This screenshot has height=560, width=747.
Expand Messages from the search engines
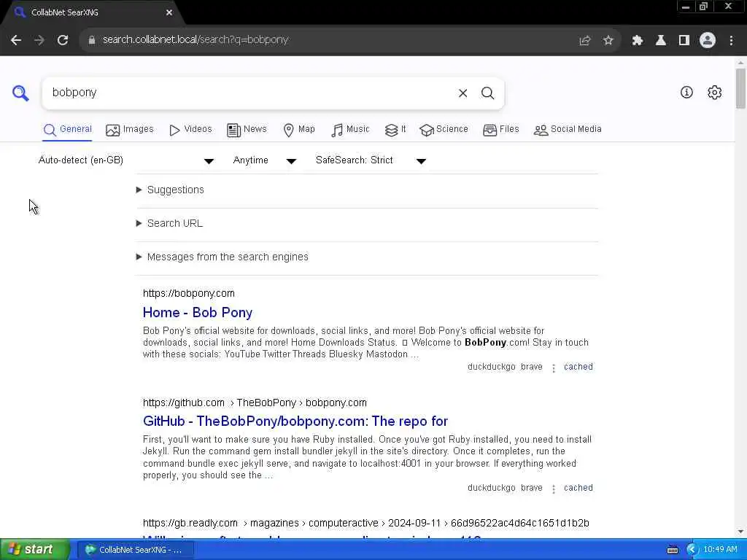(222, 257)
